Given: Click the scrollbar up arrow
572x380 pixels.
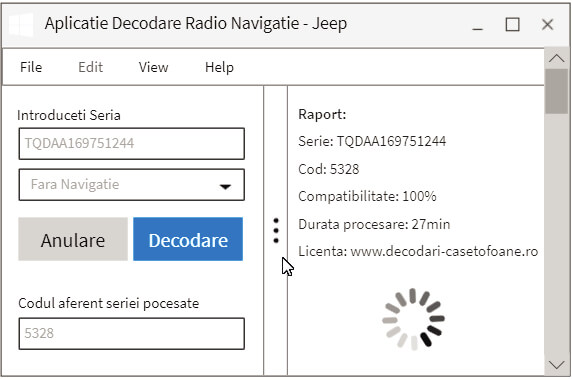Looking at the screenshot, I should pyautogui.click(x=556, y=58).
